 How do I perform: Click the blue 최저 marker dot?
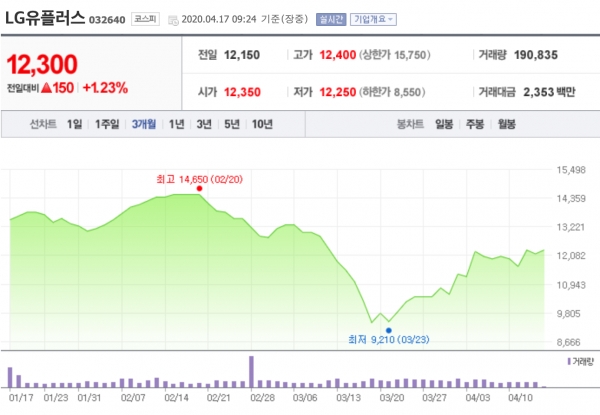tap(389, 330)
